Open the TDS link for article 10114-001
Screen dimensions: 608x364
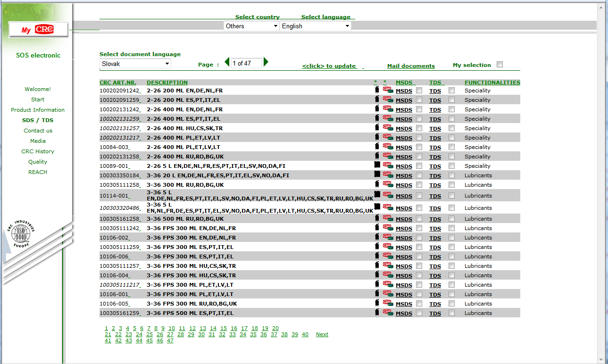coord(435,196)
